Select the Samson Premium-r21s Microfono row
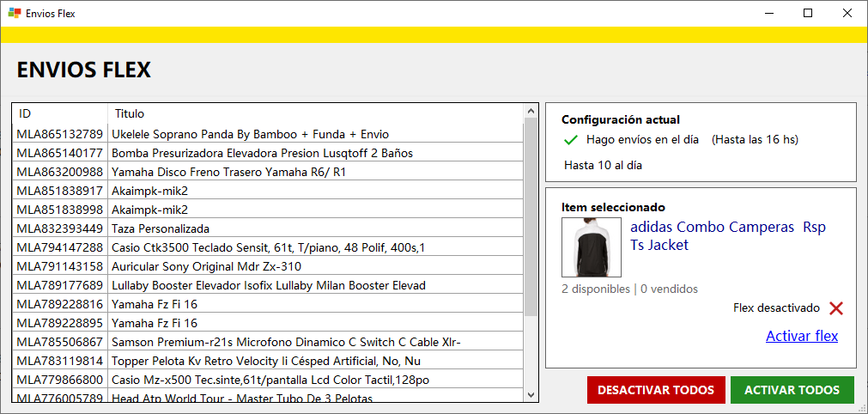Screen dimensions: 868x414 click(268, 342)
